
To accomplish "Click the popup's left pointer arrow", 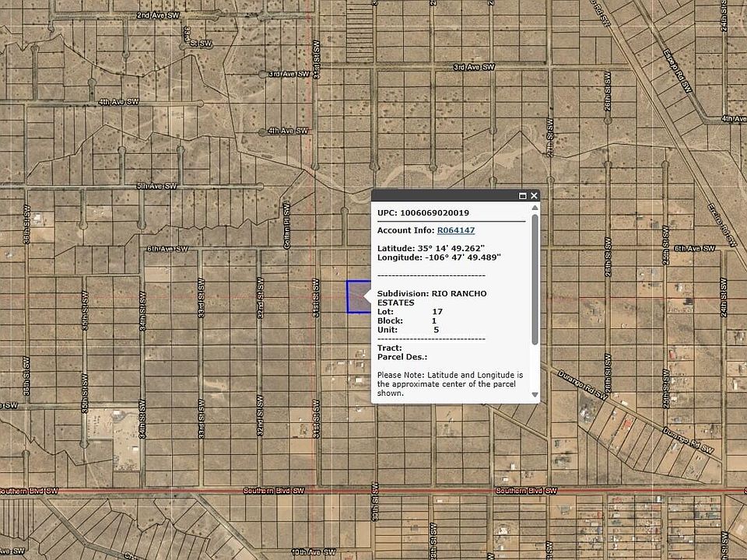I will 367,296.
